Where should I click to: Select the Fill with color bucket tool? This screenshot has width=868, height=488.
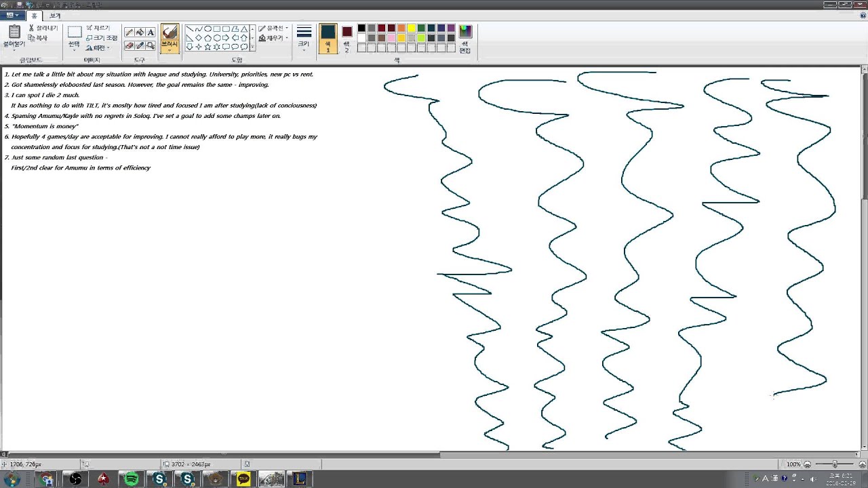pyautogui.click(x=140, y=32)
